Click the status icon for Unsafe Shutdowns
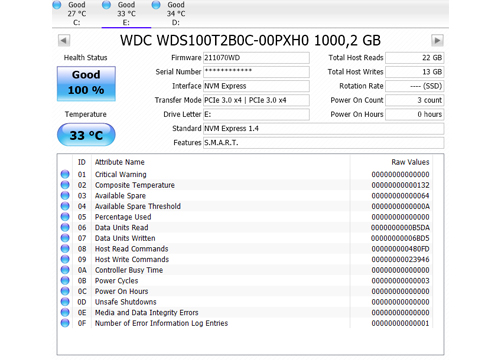Viewport: 500px width, 360px height. click(65, 302)
